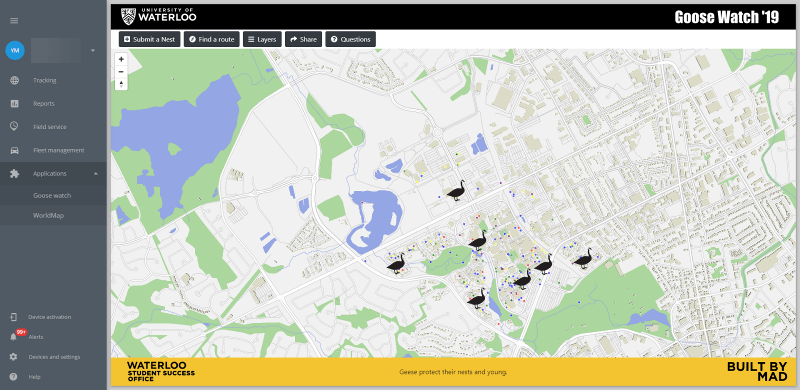Click the Submit a Nest button
The height and width of the screenshot is (390, 800).
149,39
